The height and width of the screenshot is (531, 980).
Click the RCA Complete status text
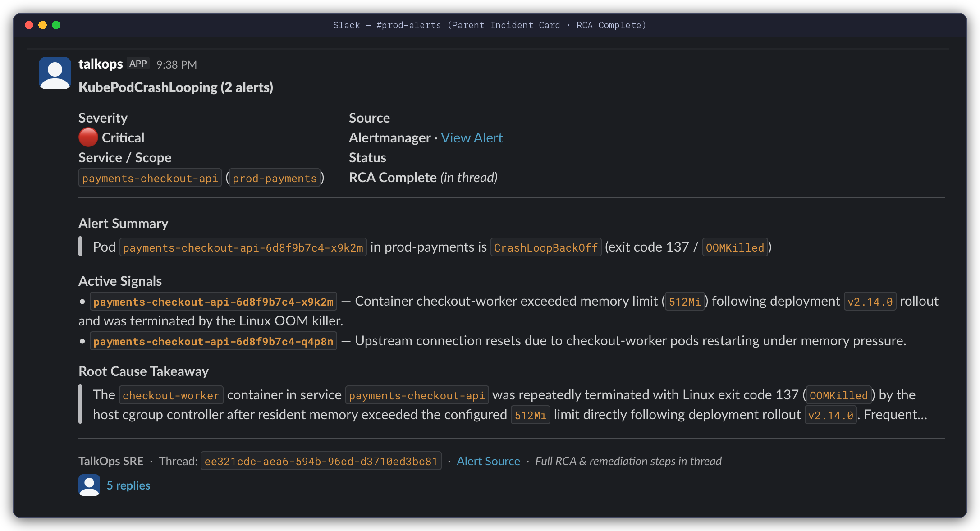pos(393,178)
